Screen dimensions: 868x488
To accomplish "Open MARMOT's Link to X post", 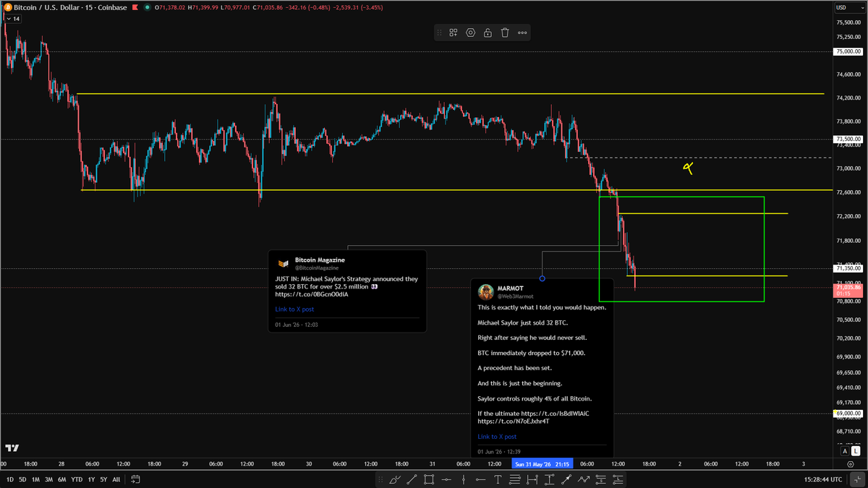I will [497, 437].
